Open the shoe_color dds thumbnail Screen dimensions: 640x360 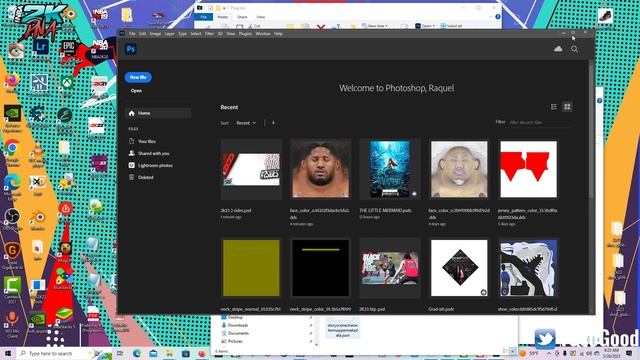point(529,268)
